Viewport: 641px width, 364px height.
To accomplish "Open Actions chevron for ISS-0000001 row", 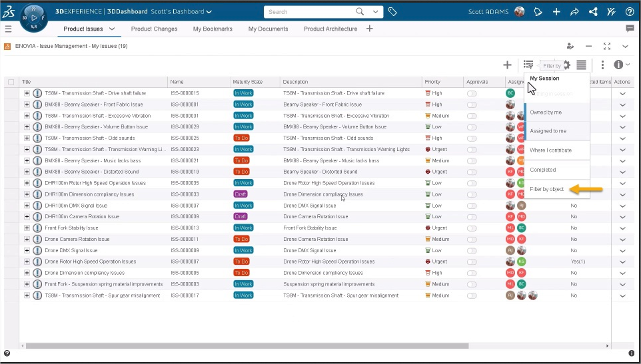I will point(623,104).
